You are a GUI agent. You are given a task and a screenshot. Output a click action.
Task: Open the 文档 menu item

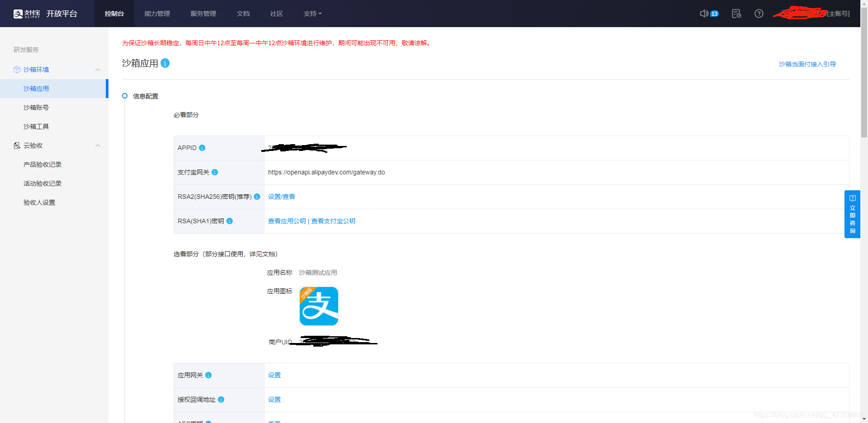(243, 14)
